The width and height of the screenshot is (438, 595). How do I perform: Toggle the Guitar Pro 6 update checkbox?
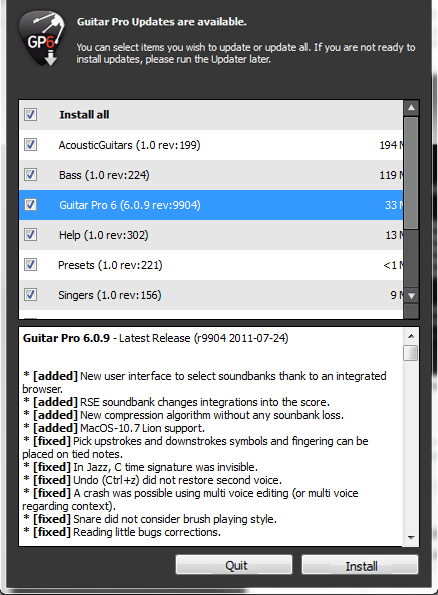(30, 205)
